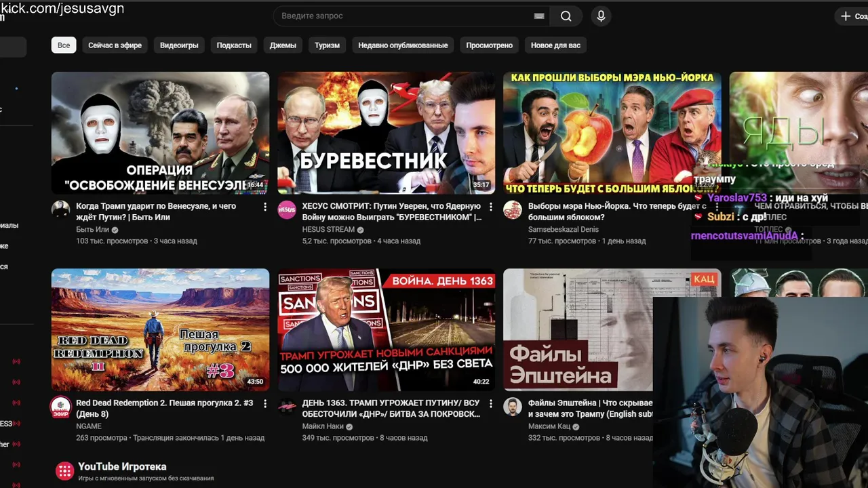Image resolution: width=868 pixels, height=488 pixels.
Task: Open title "Red Dead Redemption 2. Пешая прогулка"
Action: tap(165, 408)
